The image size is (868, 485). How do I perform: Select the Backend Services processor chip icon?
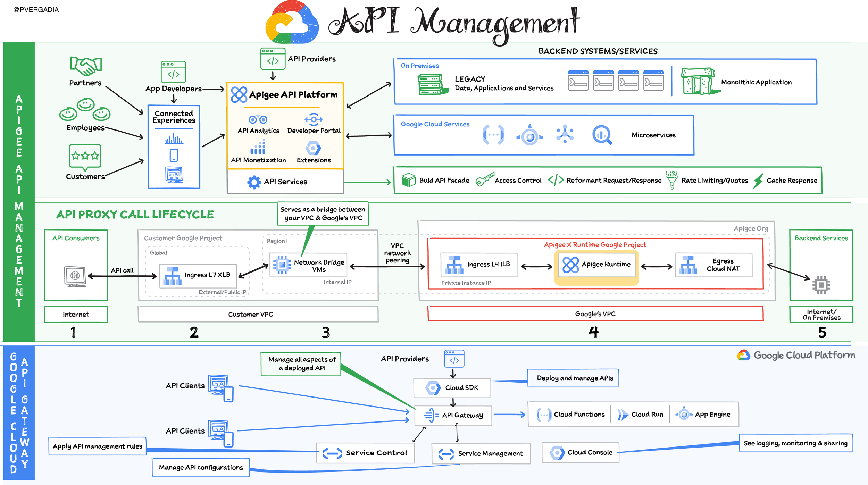(x=821, y=285)
